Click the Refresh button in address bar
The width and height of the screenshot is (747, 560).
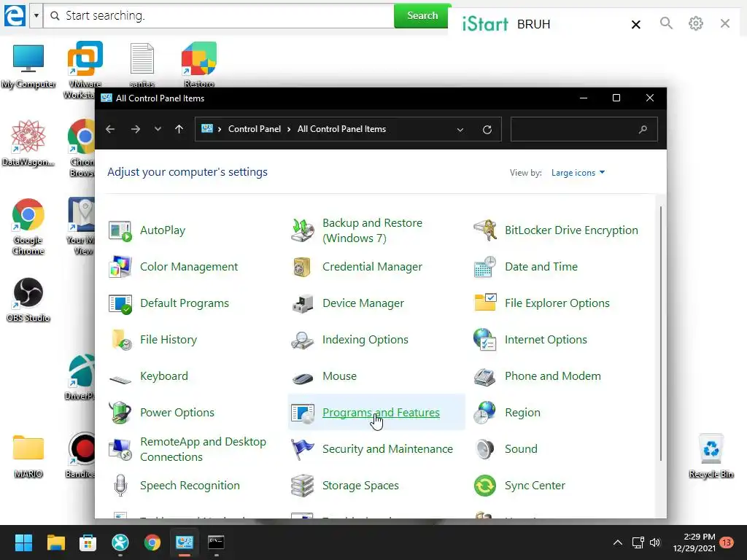(x=487, y=130)
